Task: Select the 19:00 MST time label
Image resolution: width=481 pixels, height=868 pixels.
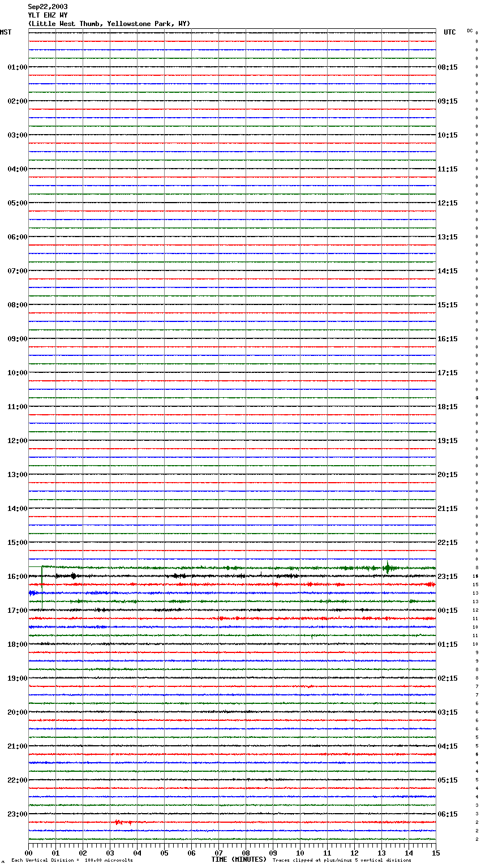Action: 18,678
